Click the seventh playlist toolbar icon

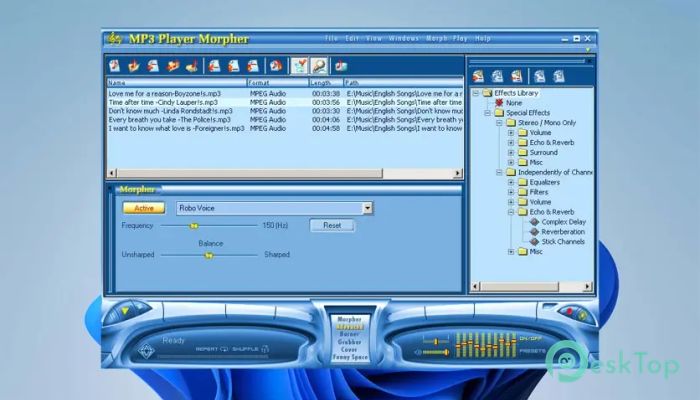pos(233,66)
